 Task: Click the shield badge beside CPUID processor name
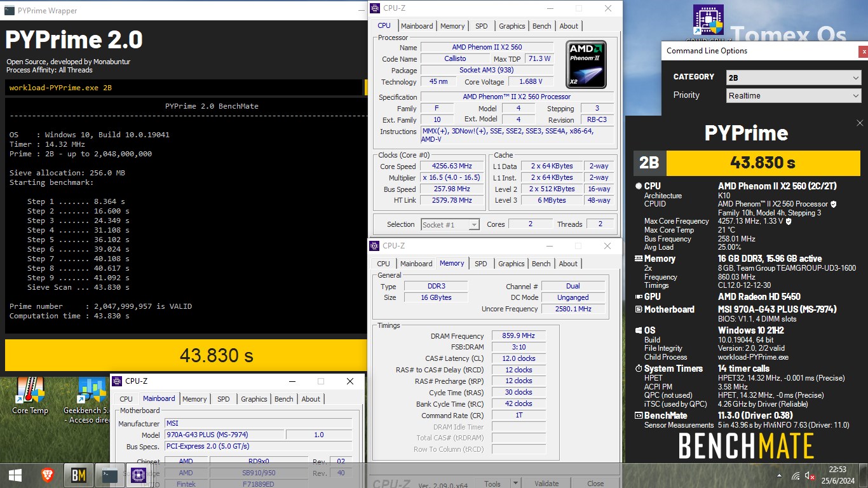pyautogui.click(x=834, y=204)
